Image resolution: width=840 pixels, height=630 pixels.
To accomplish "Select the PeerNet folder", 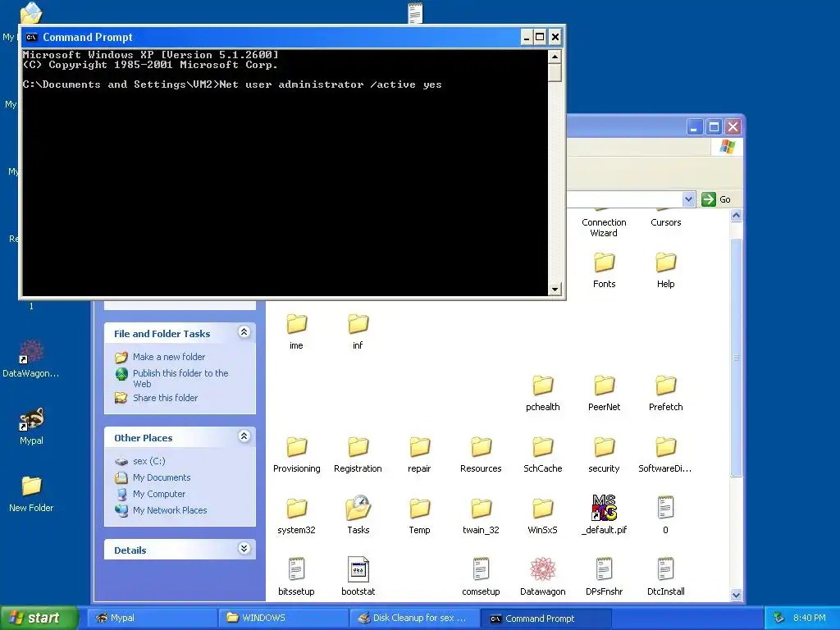I will coord(605,393).
